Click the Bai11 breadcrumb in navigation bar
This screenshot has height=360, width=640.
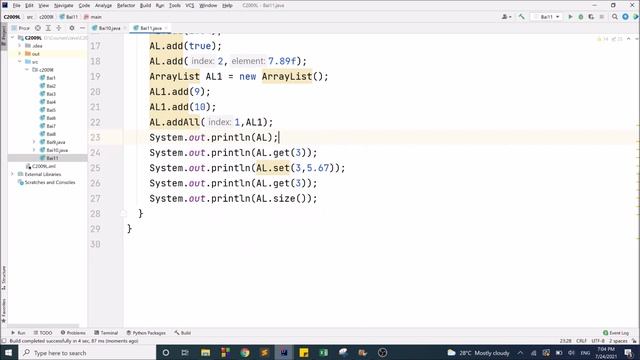[69, 17]
